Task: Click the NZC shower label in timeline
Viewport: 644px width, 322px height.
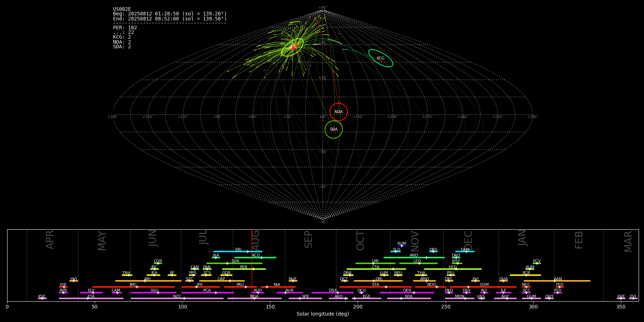Action: click(x=177, y=297)
